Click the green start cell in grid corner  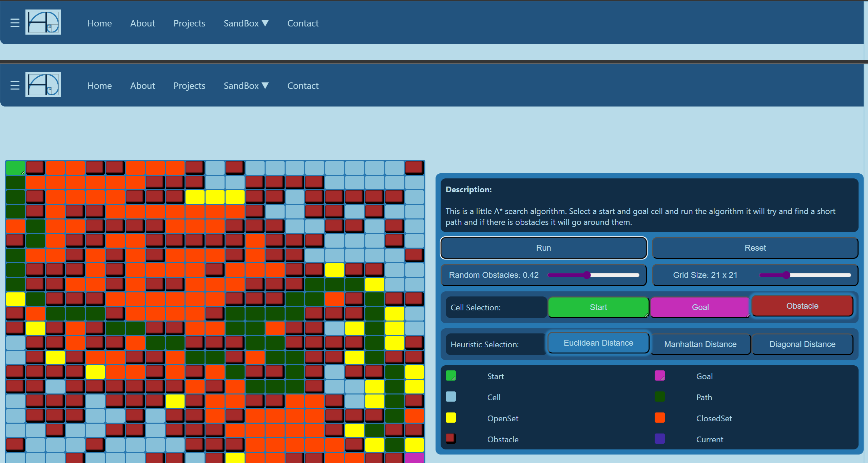coord(15,168)
